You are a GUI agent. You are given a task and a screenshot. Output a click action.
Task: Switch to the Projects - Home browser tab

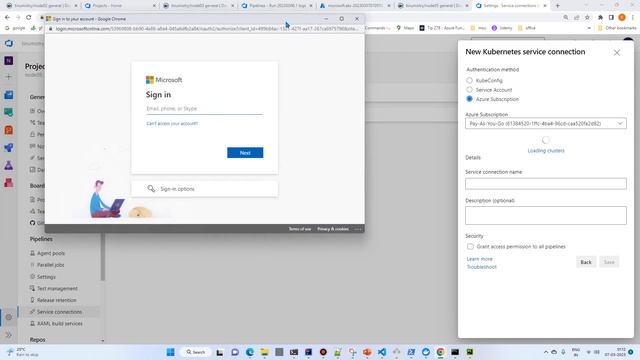[120, 6]
